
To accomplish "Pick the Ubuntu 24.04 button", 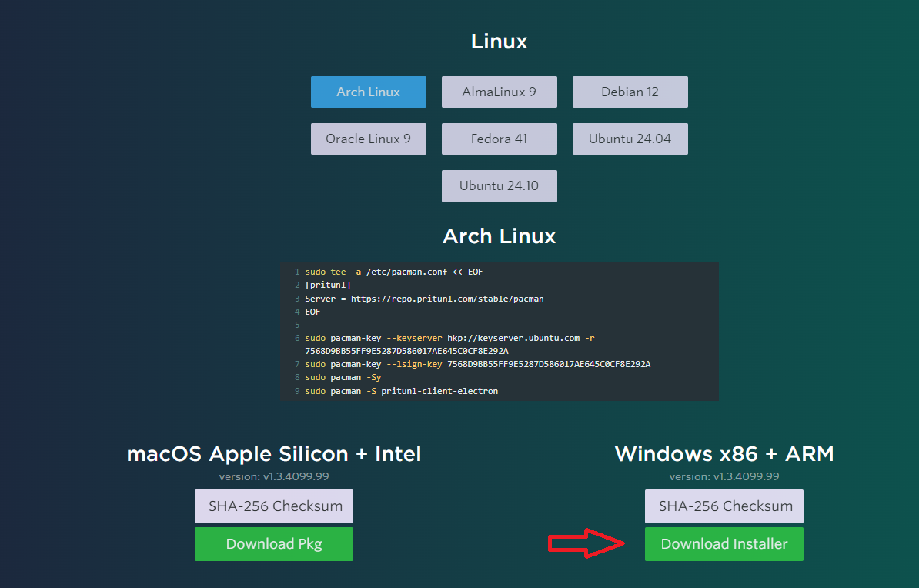I will tap(630, 139).
